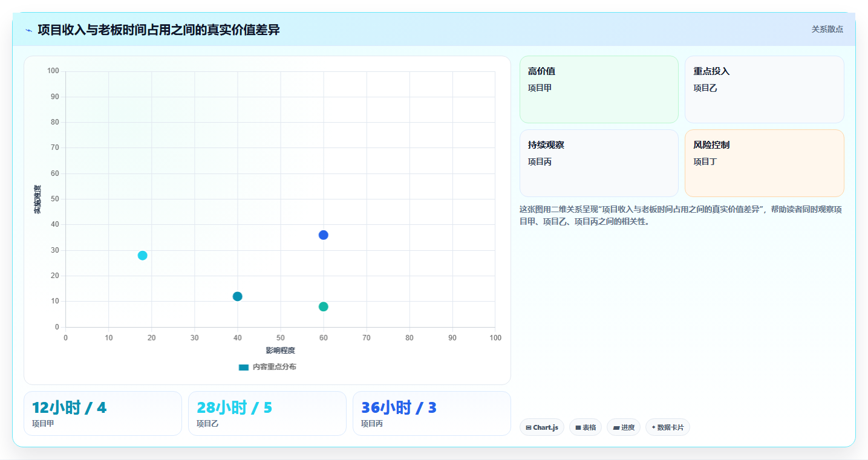Screen dimensions: 868x460
Task: Click the 36小时 / 3 stat card
Action: (432, 413)
